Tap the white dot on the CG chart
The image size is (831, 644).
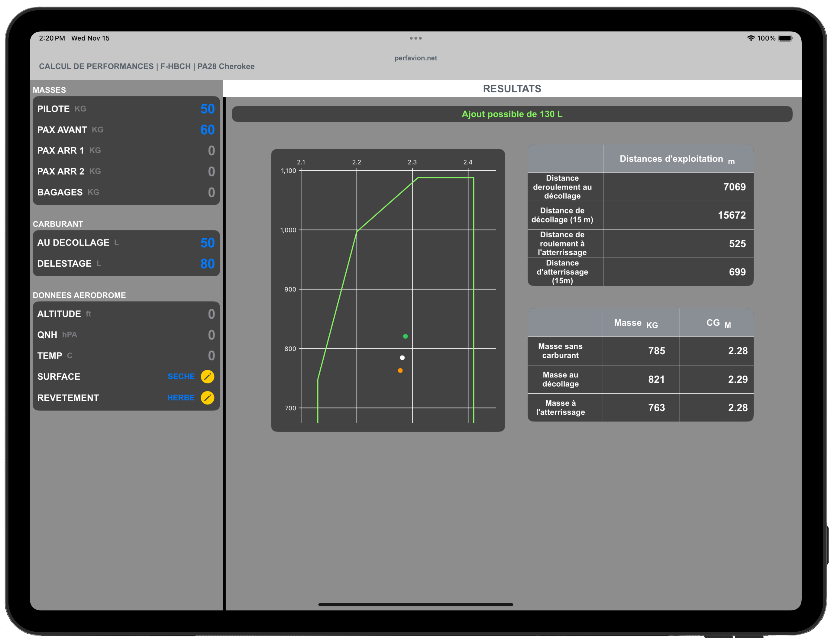(x=402, y=357)
